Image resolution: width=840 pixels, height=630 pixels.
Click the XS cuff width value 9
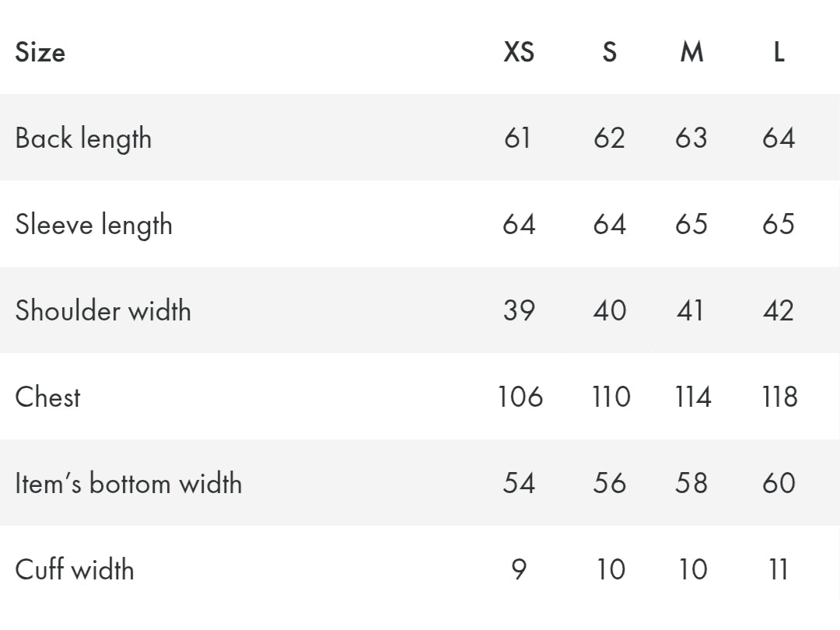click(x=519, y=570)
